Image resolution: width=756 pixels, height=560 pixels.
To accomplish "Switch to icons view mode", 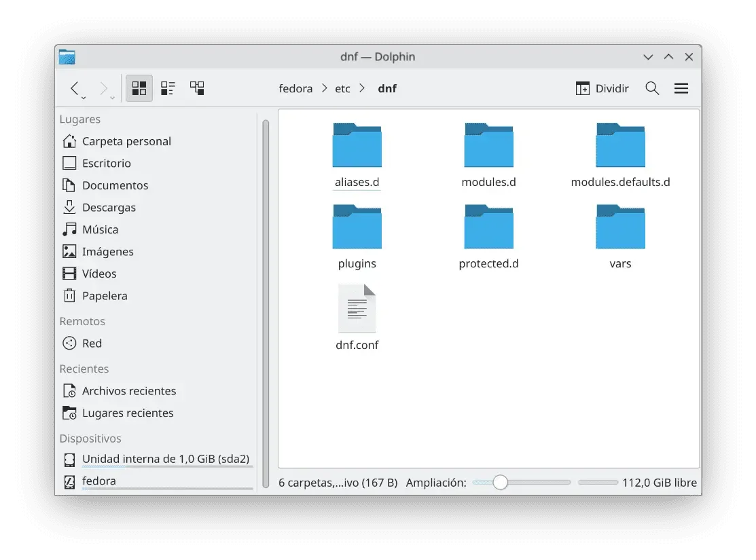I will 139,88.
